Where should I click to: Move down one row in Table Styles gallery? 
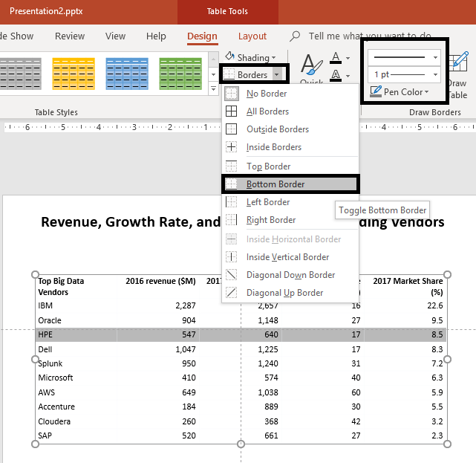point(213,74)
